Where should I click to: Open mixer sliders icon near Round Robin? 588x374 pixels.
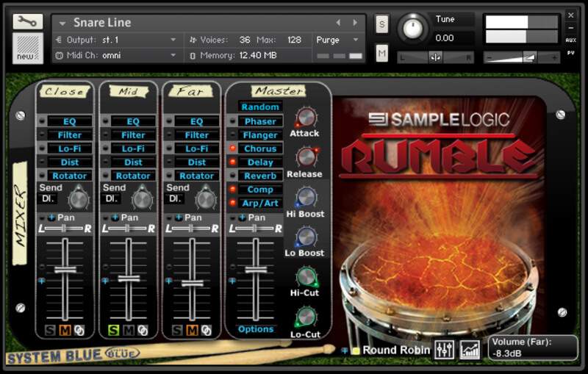point(445,350)
